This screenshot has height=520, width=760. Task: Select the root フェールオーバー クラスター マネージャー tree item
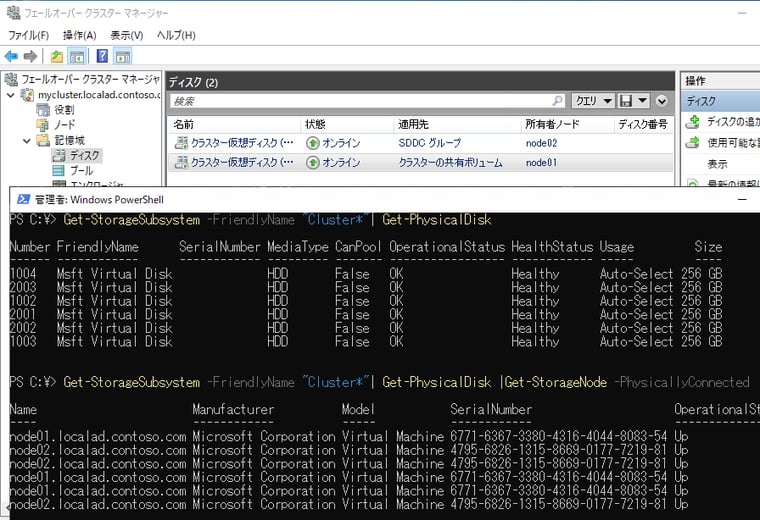coord(90,79)
